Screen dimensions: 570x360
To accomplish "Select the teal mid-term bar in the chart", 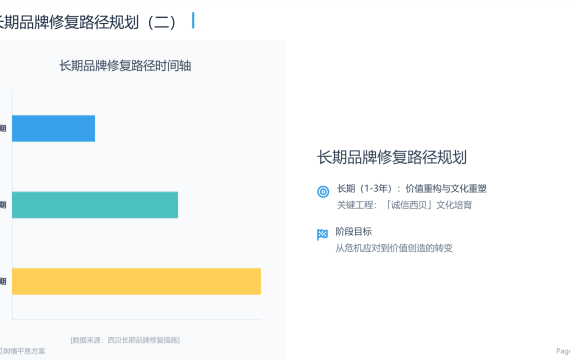I will (95, 205).
